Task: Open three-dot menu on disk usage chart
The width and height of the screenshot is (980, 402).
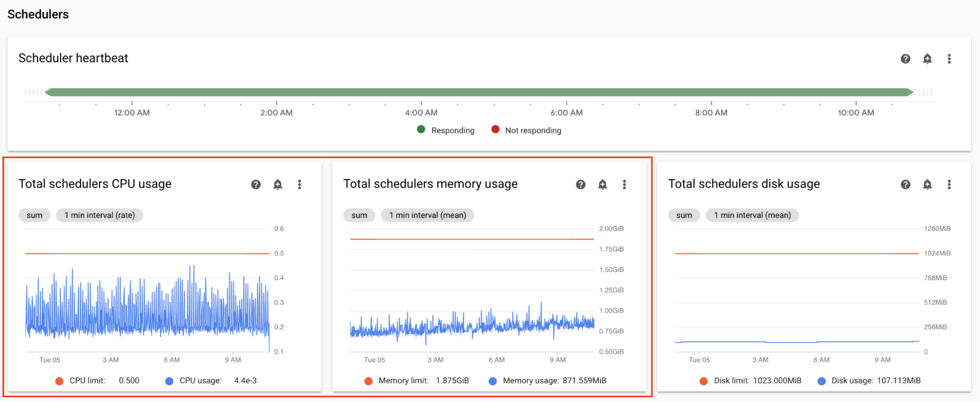Action: point(949,185)
